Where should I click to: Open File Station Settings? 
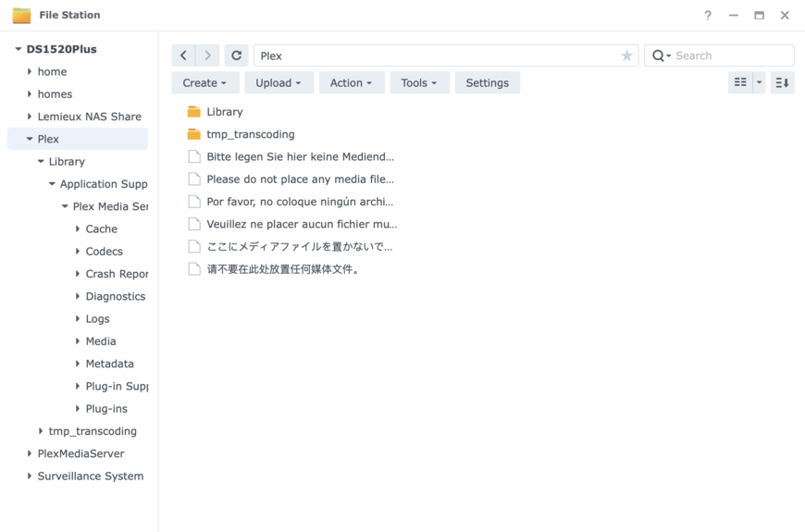tap(488, 82)
